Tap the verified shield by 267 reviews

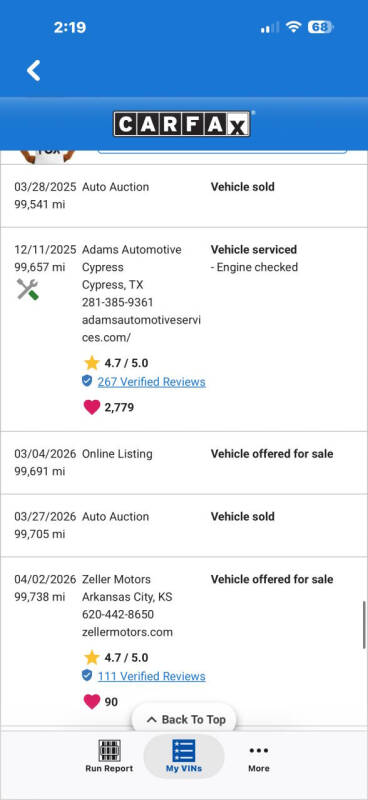point(87,381)
